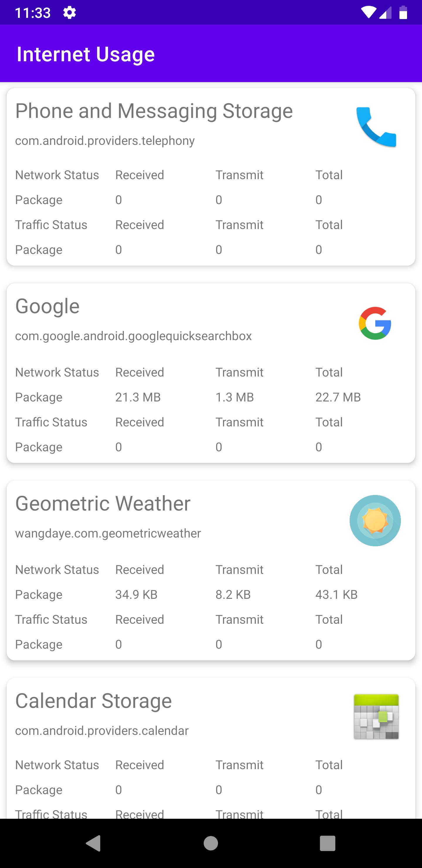Tap the 22.7 MB total value
Viewport: 422px width, 868px height.
[x=338, y=397]
